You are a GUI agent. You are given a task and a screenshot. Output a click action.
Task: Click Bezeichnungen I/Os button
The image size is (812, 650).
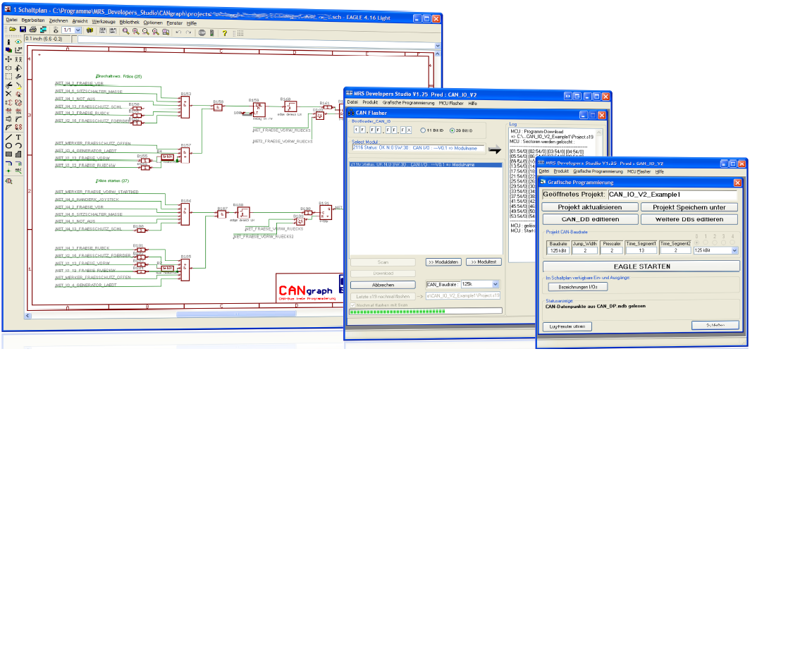(x=578, y=287)
